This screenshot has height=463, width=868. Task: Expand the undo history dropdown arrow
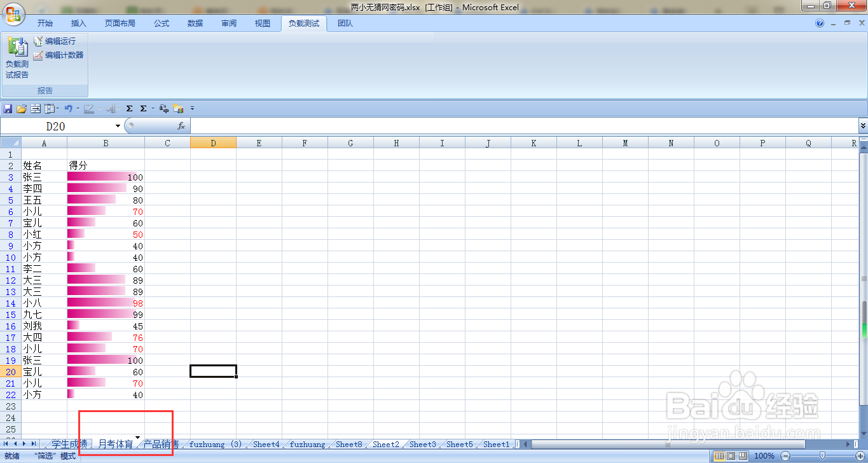pyautogui.click(x=78, y=109)
